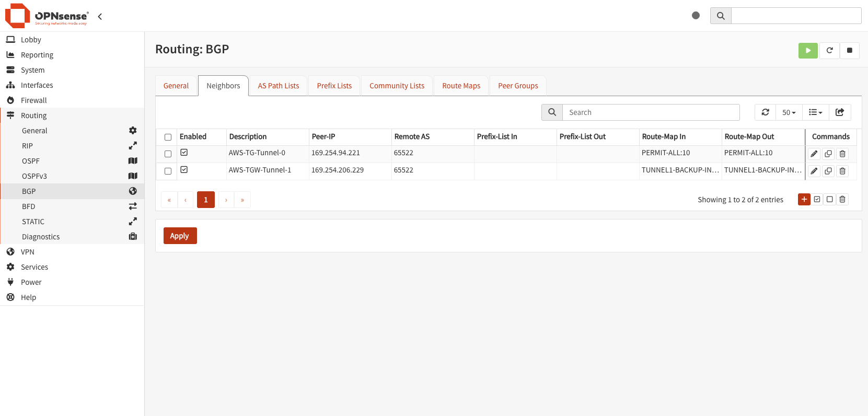Delete the AWS-TG-Tunnel-0 neighbor
This screenshot has width=868, height=416.
point(842,154)
